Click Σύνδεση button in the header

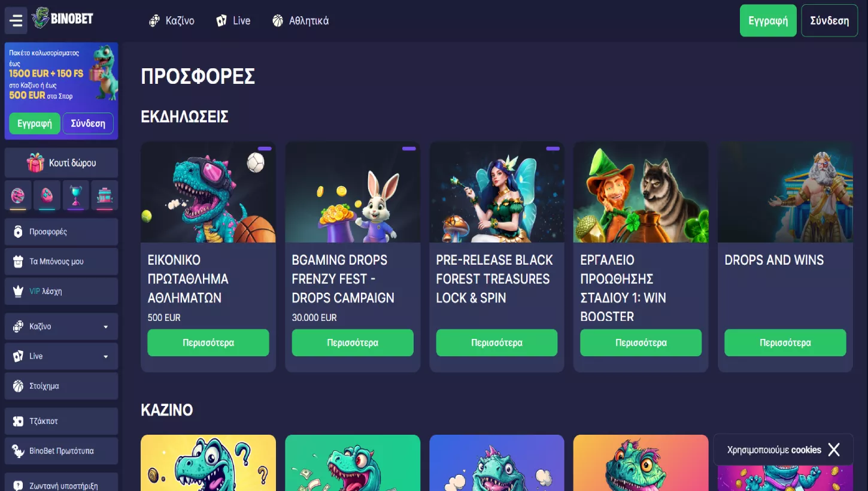click(830, 20)
